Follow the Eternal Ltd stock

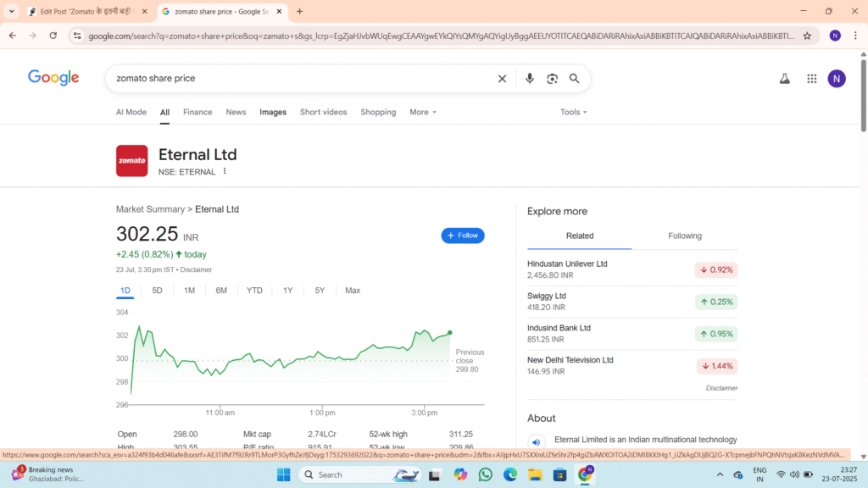tap(462, 236)
